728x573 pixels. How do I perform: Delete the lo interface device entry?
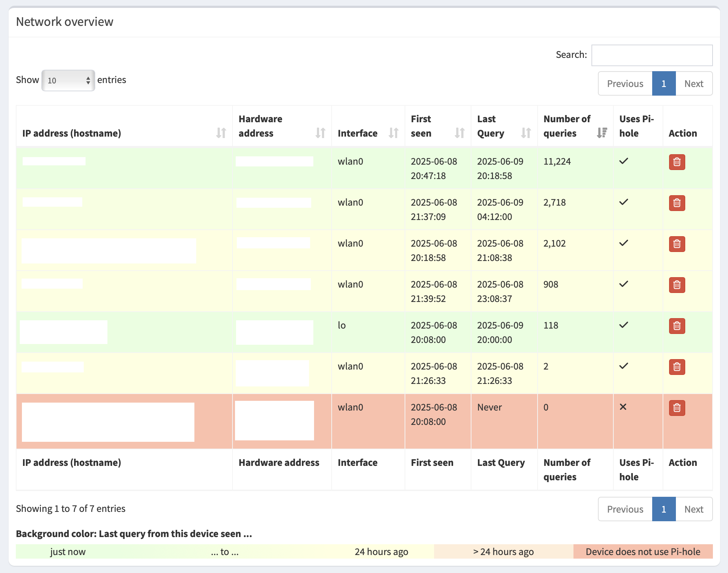(x=677, y=326)
